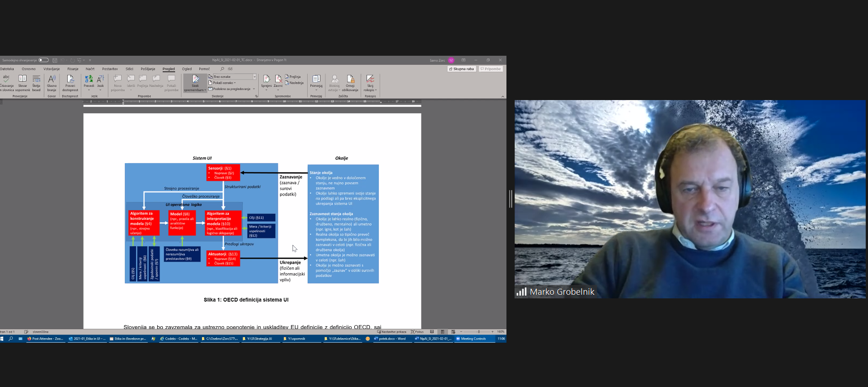Click the Črkovanje in slovnica spelling icon

pos(6,79)
